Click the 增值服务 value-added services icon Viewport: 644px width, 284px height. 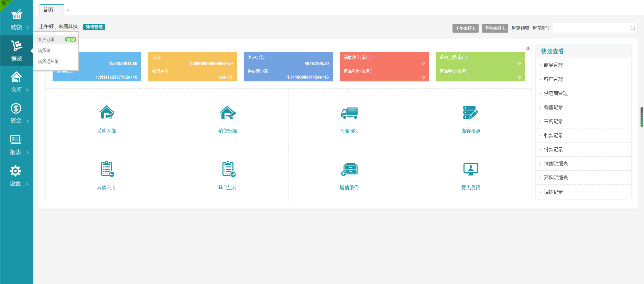pyautogui.click(x=349, y=169)
